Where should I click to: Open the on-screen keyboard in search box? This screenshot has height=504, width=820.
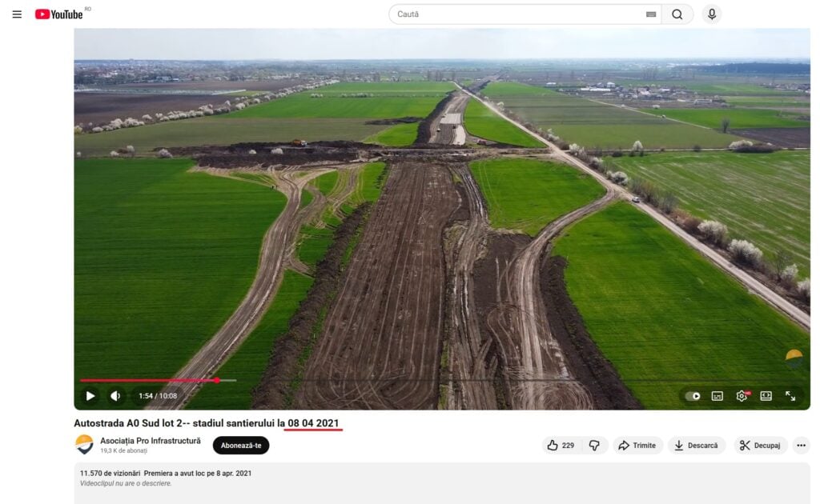[x=650, y=14]
